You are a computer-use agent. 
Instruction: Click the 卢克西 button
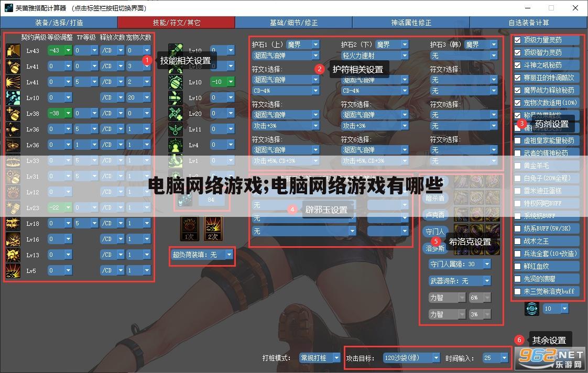tap(435, 215)
